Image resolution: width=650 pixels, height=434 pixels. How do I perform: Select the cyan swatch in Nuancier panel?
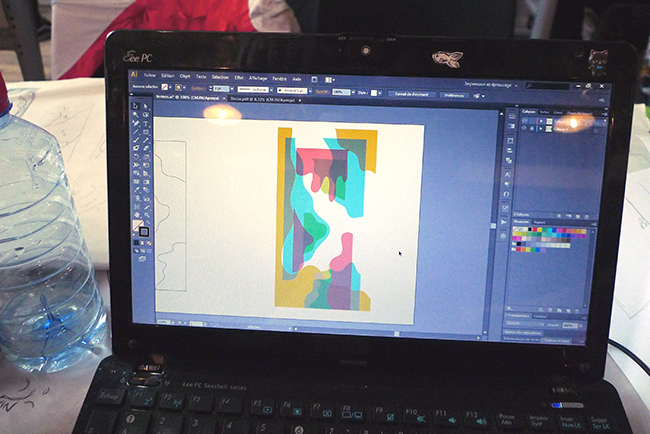[550, 230]
